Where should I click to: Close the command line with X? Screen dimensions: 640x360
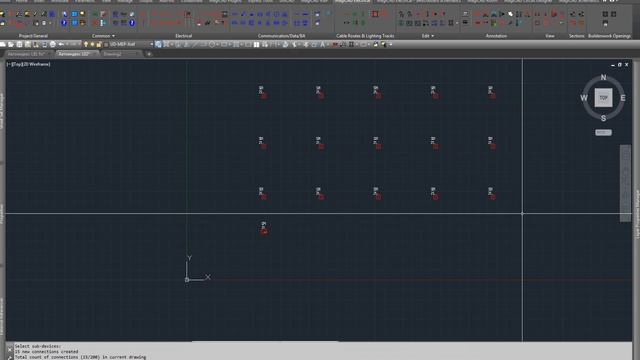click(10, 350)
